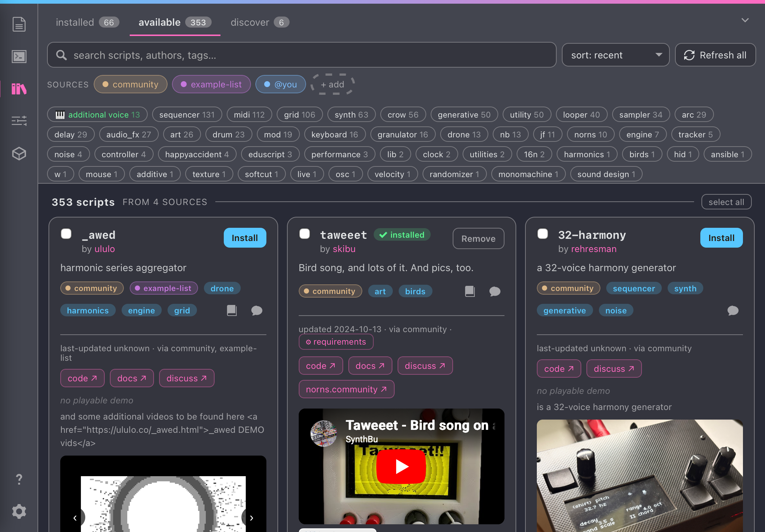Click the birds tag on taweeet card
Screen dimensions: 765x532
[415, 291]
